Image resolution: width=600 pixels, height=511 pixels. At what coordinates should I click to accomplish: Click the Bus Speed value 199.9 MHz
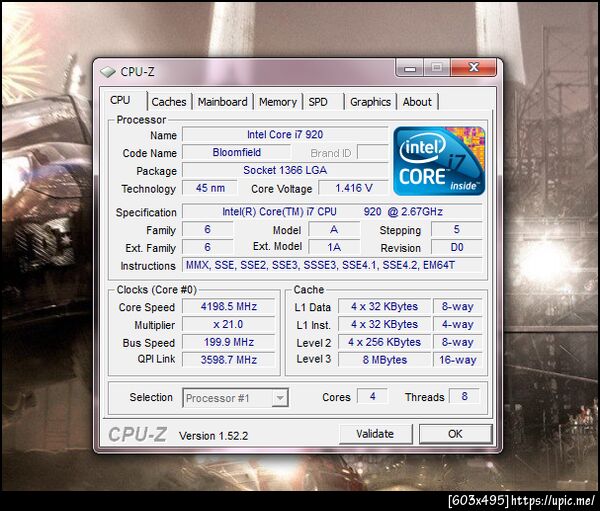[x=229, y=342]
